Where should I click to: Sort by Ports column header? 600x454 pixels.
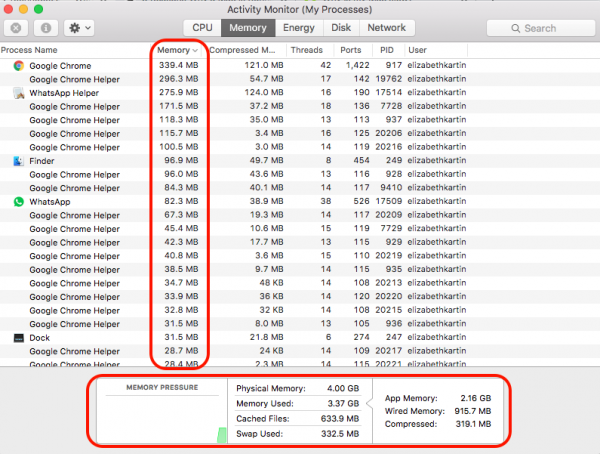pyautogui.click(x=351, y=50)
